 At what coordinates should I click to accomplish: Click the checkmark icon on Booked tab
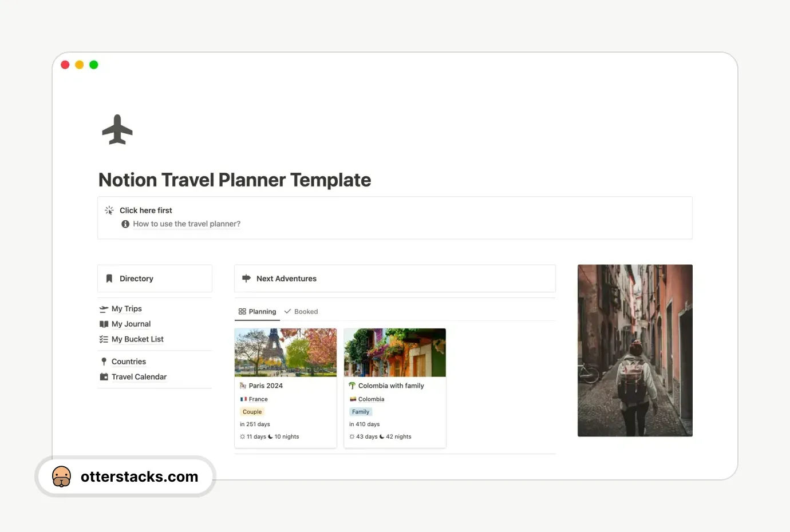(x=287, y=312)
